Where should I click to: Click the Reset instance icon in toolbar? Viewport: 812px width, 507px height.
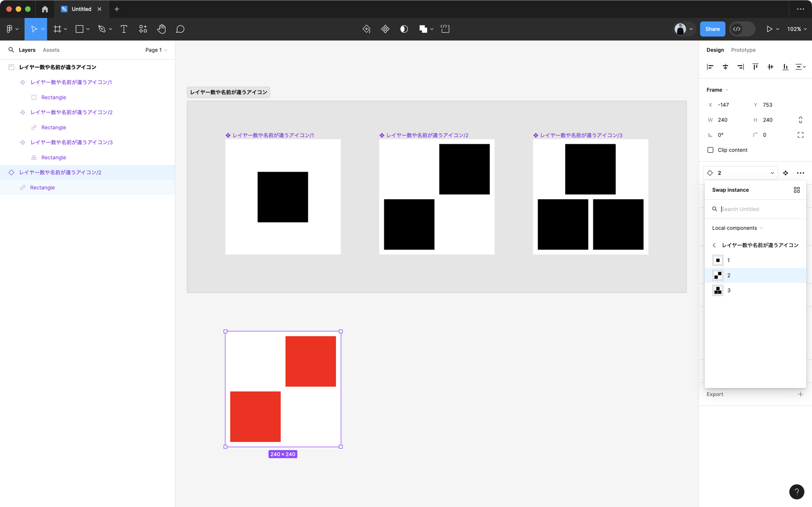[x=367, y=29]
